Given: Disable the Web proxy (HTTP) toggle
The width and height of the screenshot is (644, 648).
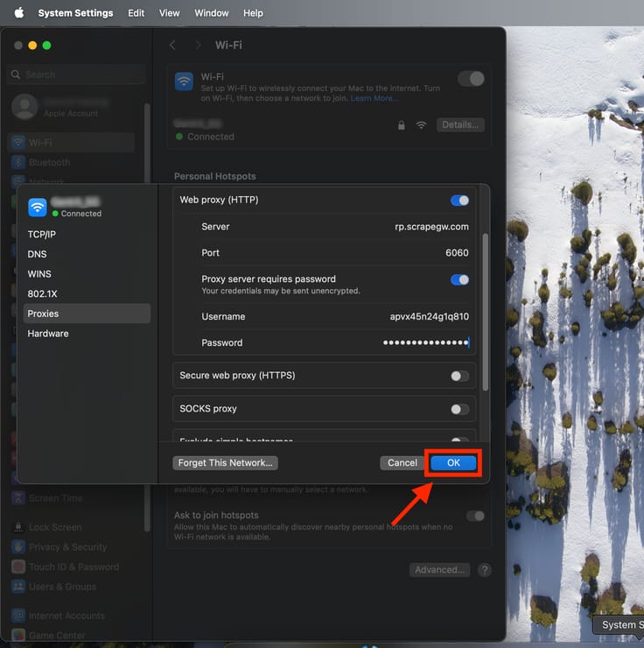Looking at the screenshot, I should (459, 201).
